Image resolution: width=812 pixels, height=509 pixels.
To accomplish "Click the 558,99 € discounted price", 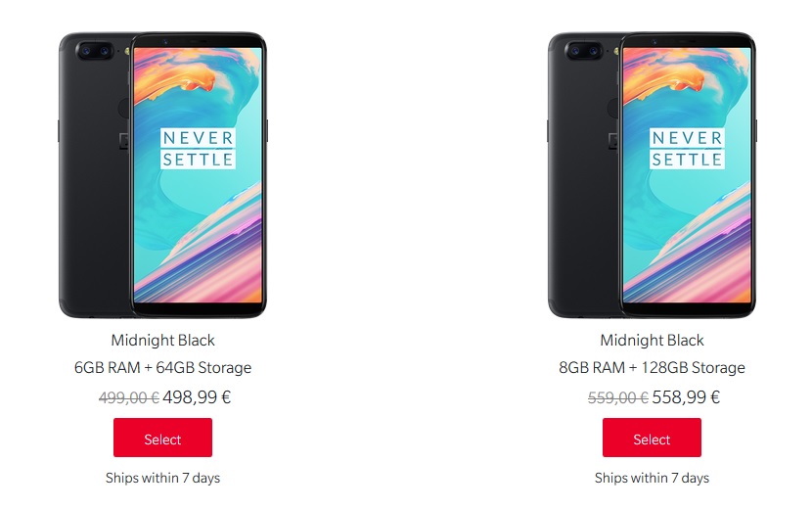I will coord(686,397).
